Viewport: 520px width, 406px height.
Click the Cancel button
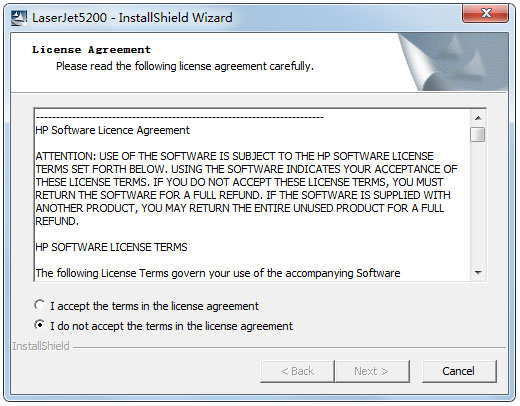459,371
